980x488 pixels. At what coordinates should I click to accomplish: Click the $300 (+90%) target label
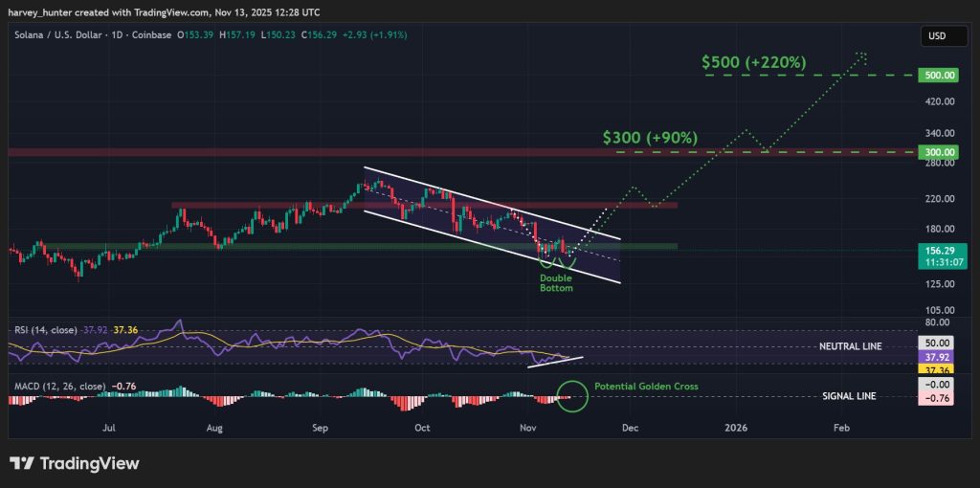[650, 138]
